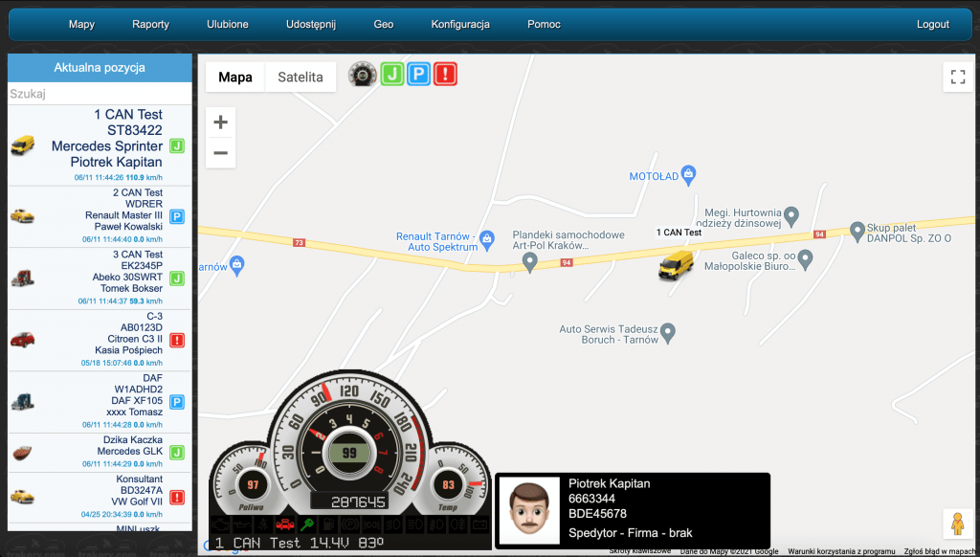Zoom in the map with plus button
The width and height of the screenshot is (980, 557).
click(221, 122)
